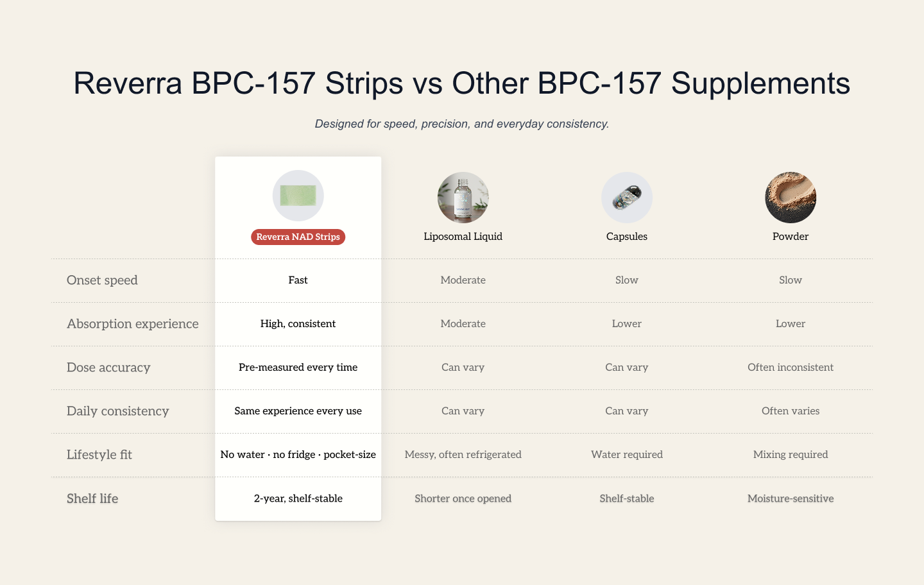
Task: Click the green strip product image
Action: tap(298, 196)
